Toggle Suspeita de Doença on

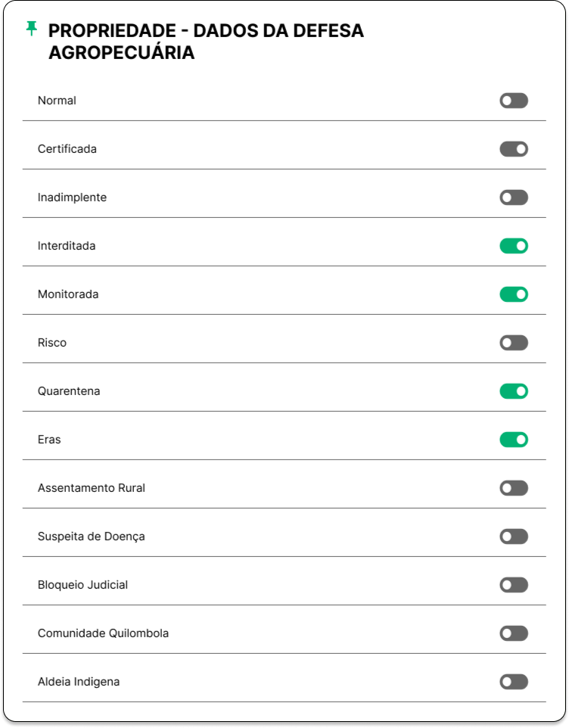(x=514, y=537)
